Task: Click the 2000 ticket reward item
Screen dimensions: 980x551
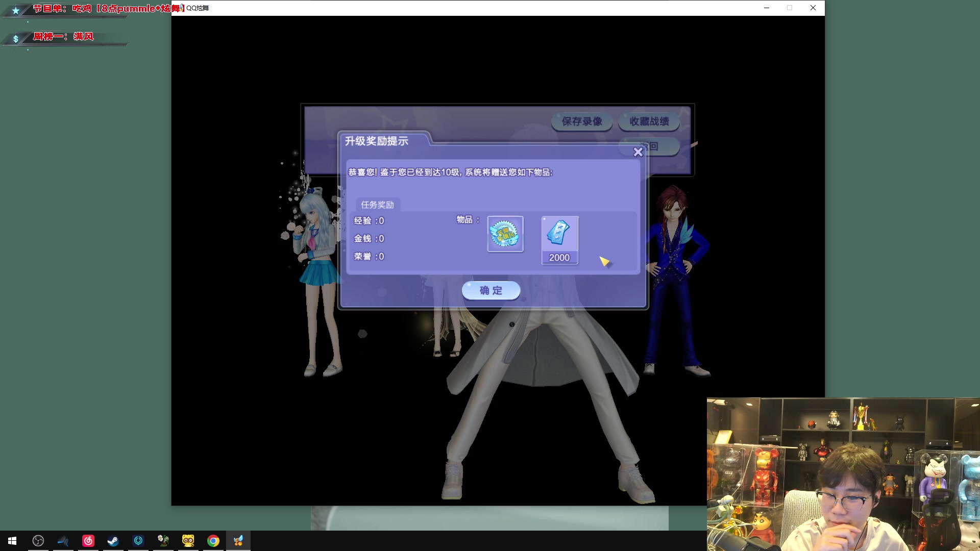Action: point(559,240)
